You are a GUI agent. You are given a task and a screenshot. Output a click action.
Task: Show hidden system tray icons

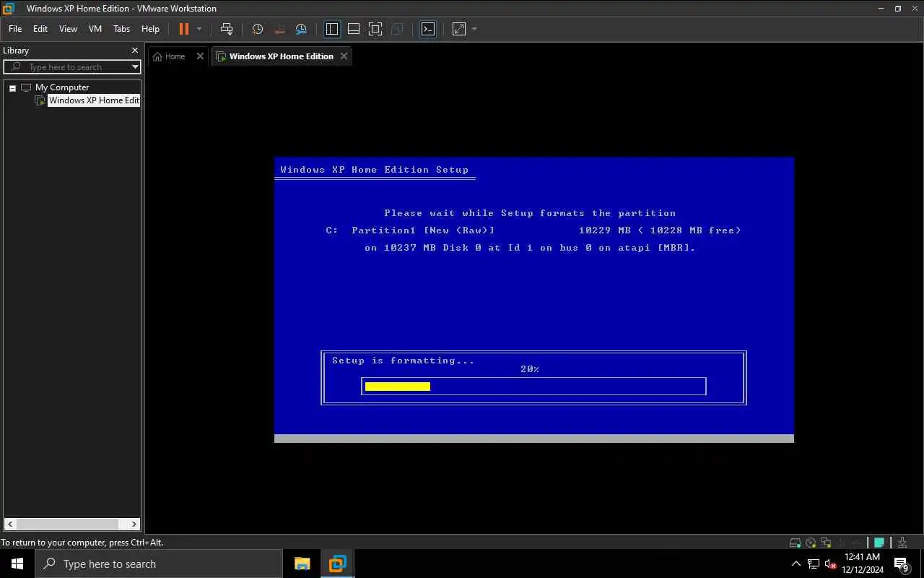796,564
